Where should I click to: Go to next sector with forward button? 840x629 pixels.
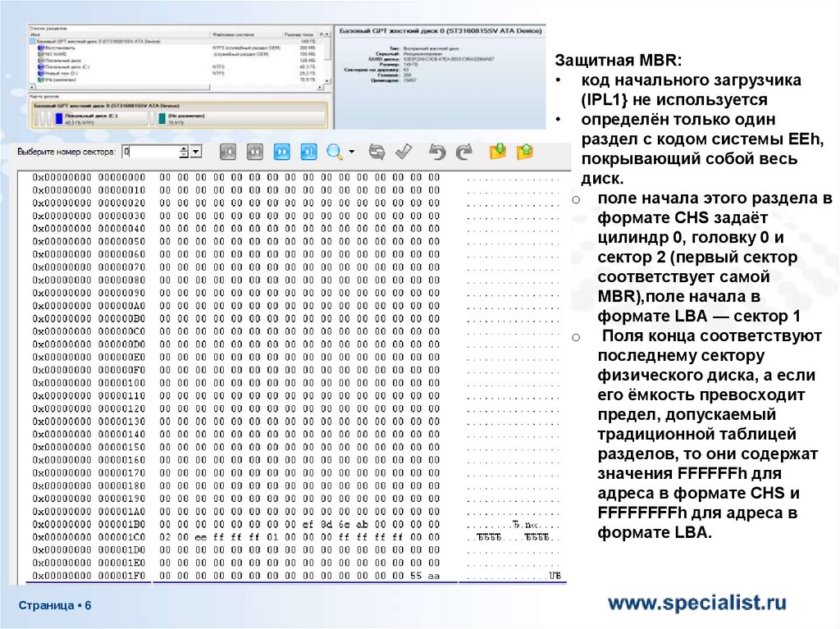pyautogui.click(x=282, y=153)
